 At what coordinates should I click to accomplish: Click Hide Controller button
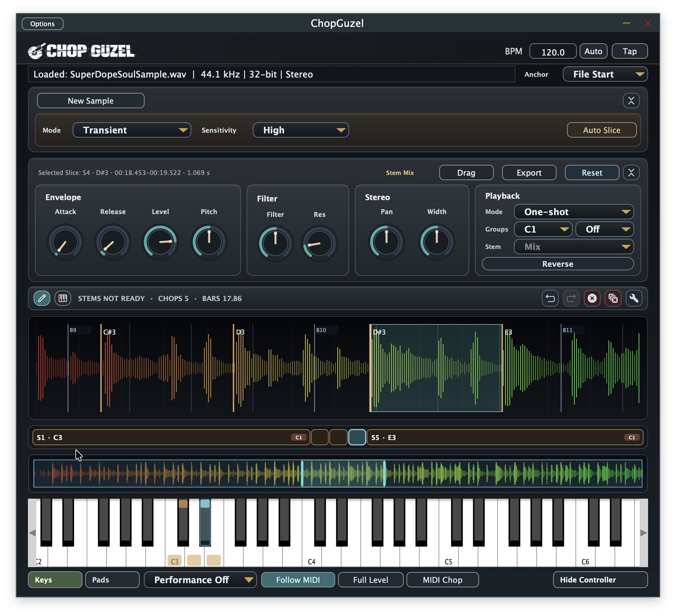pyautogui.click(x=600, y=580)
